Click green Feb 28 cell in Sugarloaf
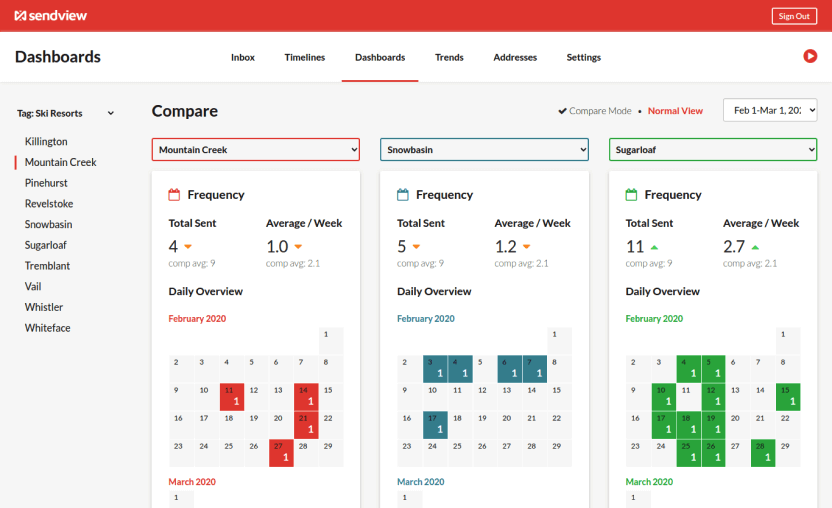832x508 pixels. click(x=763, y=453)
